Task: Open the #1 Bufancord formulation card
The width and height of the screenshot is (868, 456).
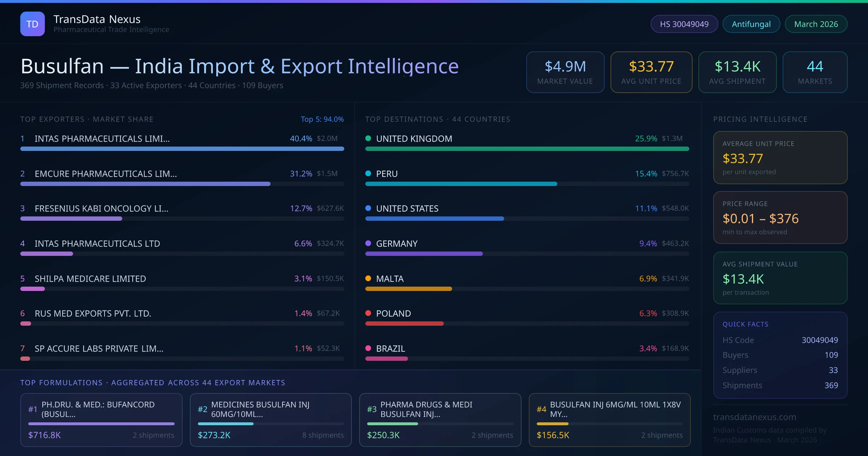Action: click(x=101, y=419)
